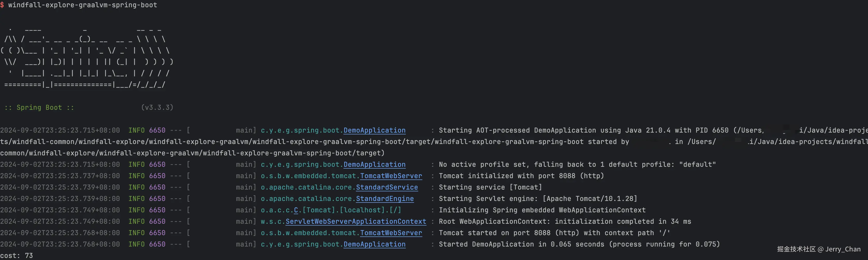Open the StandardEngine class link
The width and height of the screenshot is (868, 260).
tap(385, 199)
